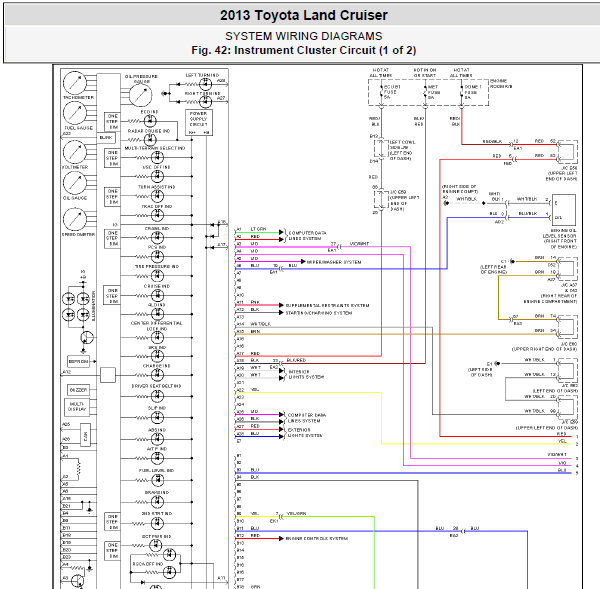Click the "PNK" wire label at A11
This screenshot has width=600, height=589.
[255, 302]
